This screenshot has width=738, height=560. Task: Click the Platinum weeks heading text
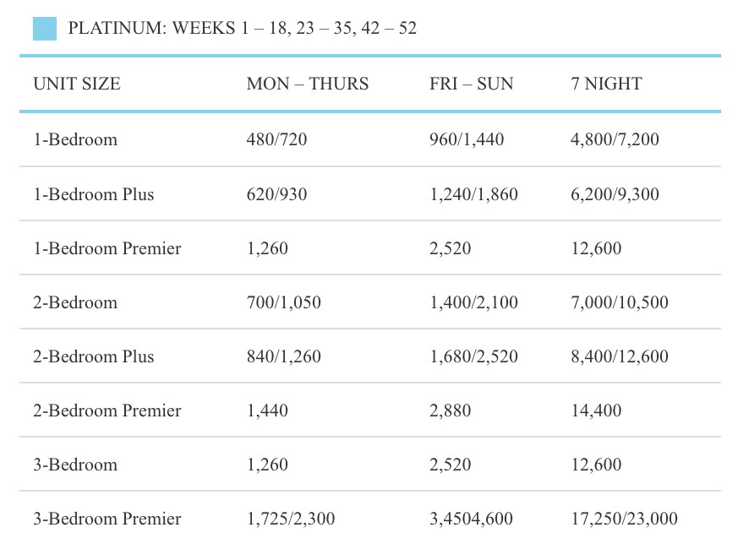242,29
